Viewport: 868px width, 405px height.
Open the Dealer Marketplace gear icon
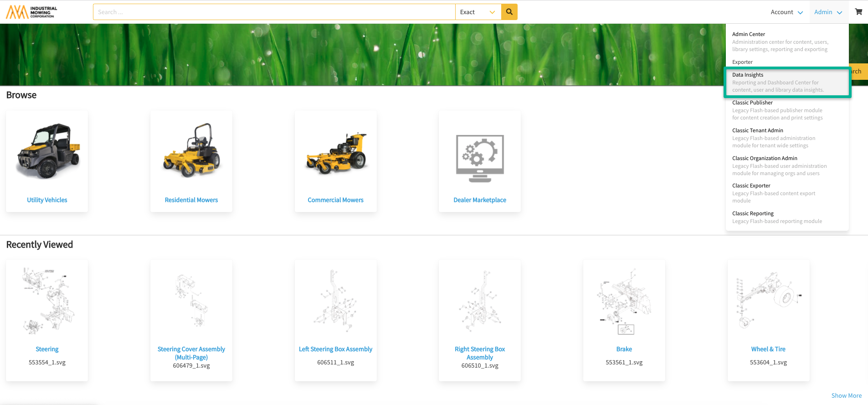[x=480, y=158]
